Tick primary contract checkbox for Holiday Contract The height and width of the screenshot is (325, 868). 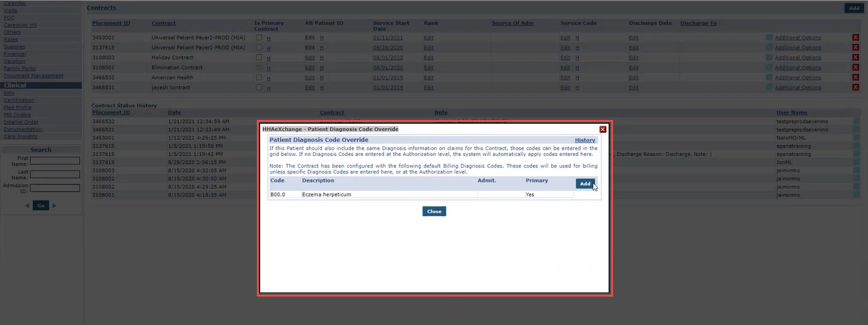[259, 57]
